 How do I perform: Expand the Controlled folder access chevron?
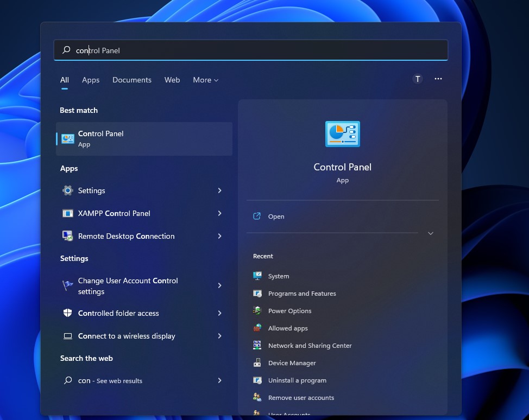[219, 313]
